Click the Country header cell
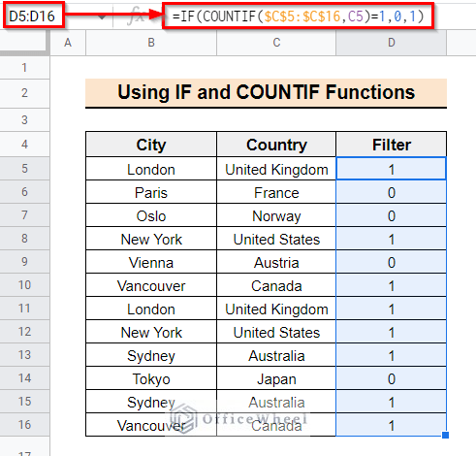Image resolution: width=476 pixels, height=456 pixels. pos(276,145)
